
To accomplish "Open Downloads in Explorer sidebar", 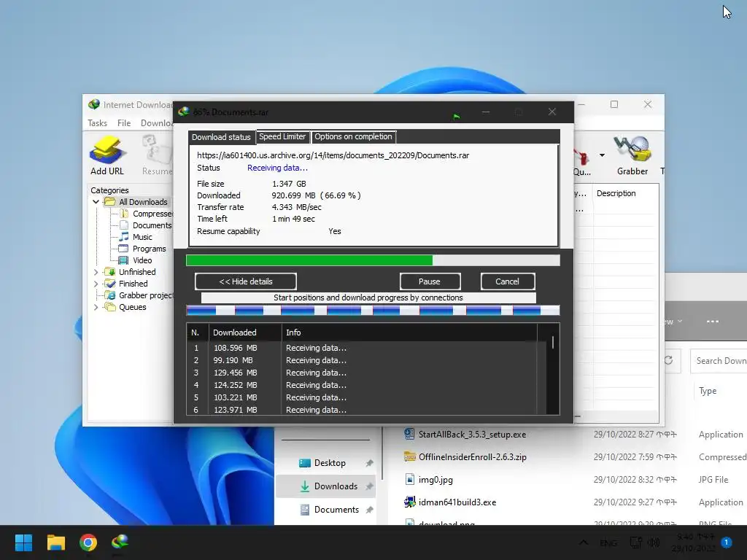I will 326,486.
